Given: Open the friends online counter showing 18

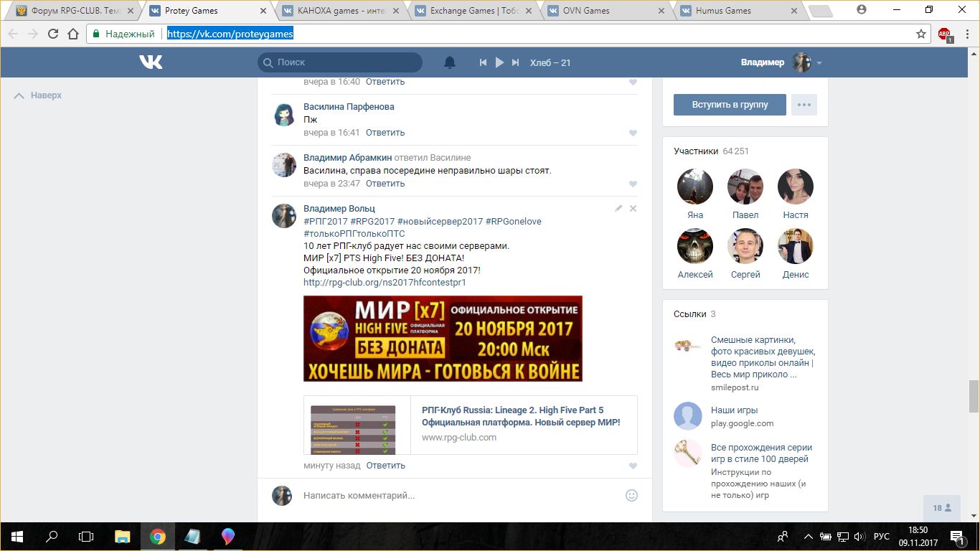Looking at the screenshot, I should [x=942, y=508].
